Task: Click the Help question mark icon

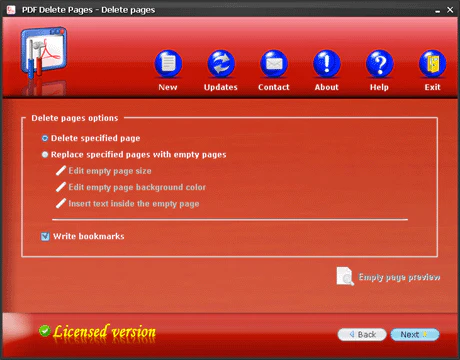Action: tap(379, 63)
